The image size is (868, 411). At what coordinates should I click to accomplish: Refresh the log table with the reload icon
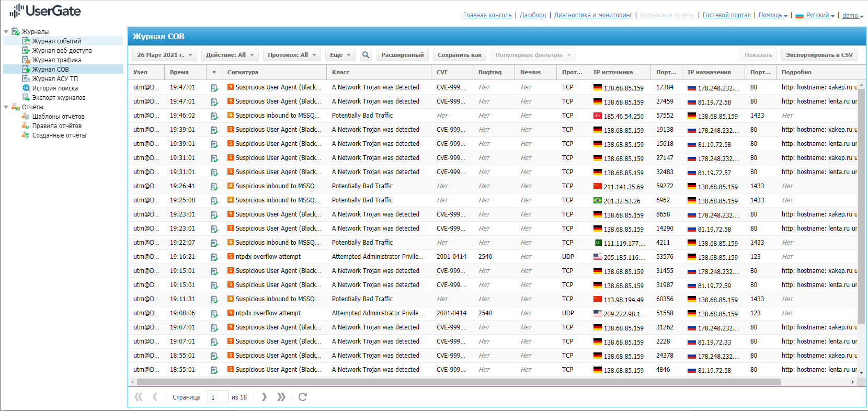(x=302, y=397)
